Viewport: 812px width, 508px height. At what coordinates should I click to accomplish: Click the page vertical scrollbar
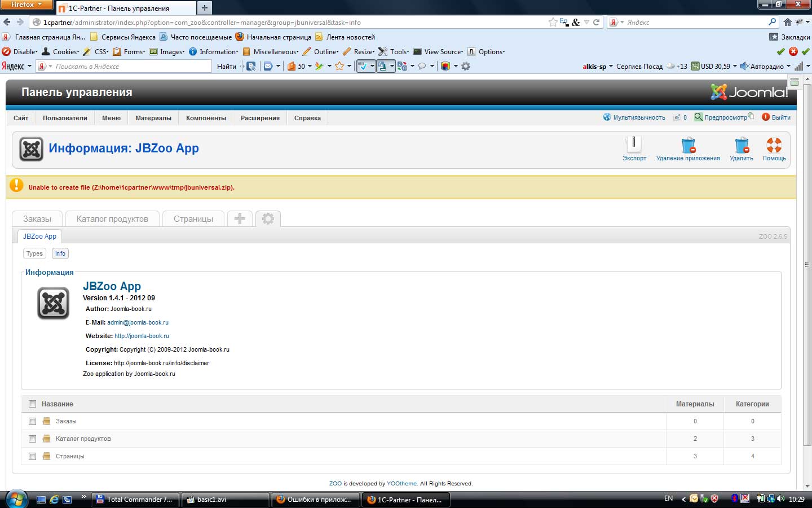[807, 282]
